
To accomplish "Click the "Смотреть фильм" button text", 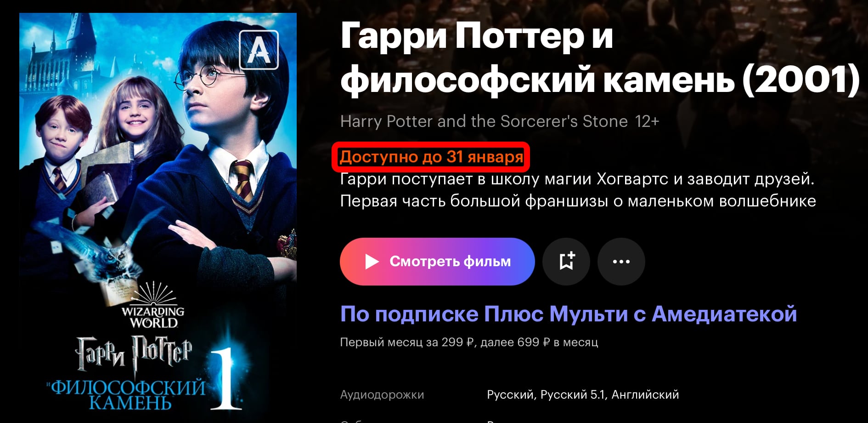I will pyautogui.click(x=450, y=262).
